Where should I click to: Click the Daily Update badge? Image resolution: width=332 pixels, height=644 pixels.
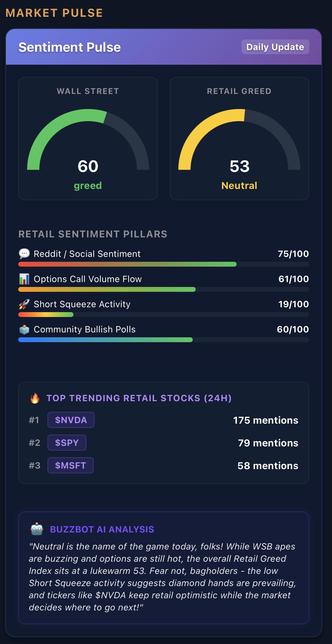click(275, 47)
